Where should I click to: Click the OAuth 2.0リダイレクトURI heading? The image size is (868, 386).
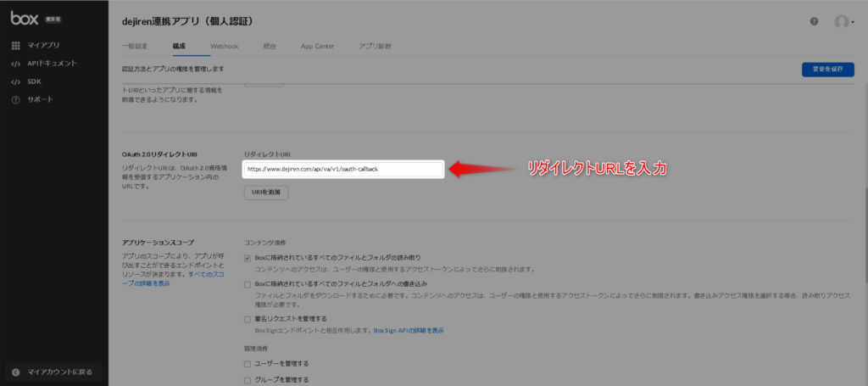click(x=159, y=154)
